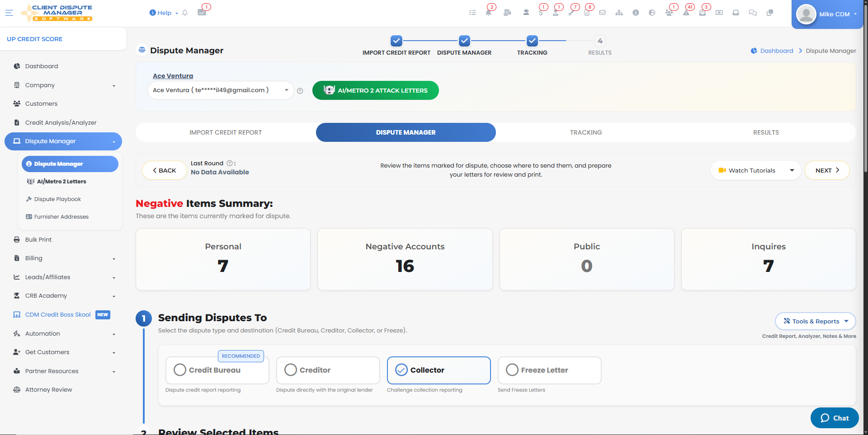Viewport: 868px width, 435px height.
Task: Click the Last Round info question icon
Action: pos(229,163)
